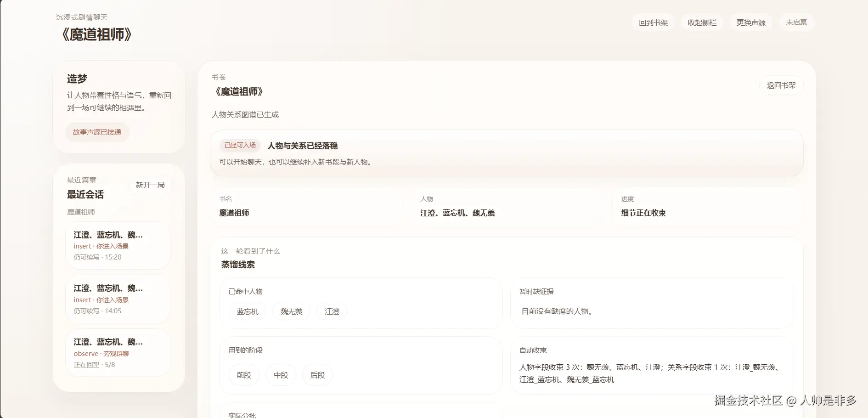Open the 更换声源 voice source option
This screenshot has width=868, height=418.
tap(751, 23)
